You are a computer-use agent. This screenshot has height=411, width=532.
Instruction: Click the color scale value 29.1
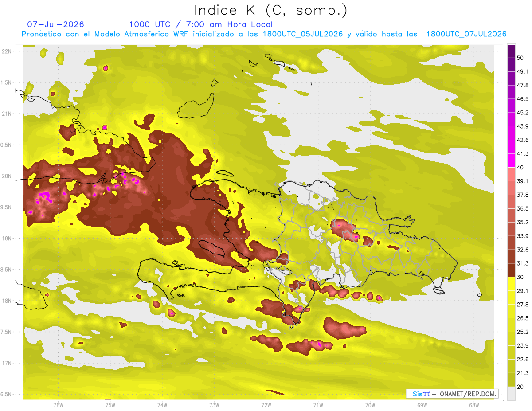click(x=523, y=291)
